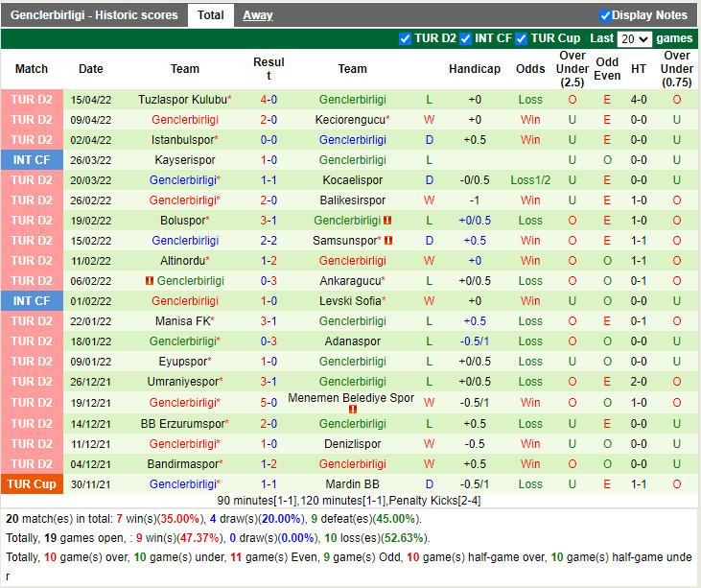701x588 pixels.
Task: Click the Handicap column header
Action: [475, 69]
